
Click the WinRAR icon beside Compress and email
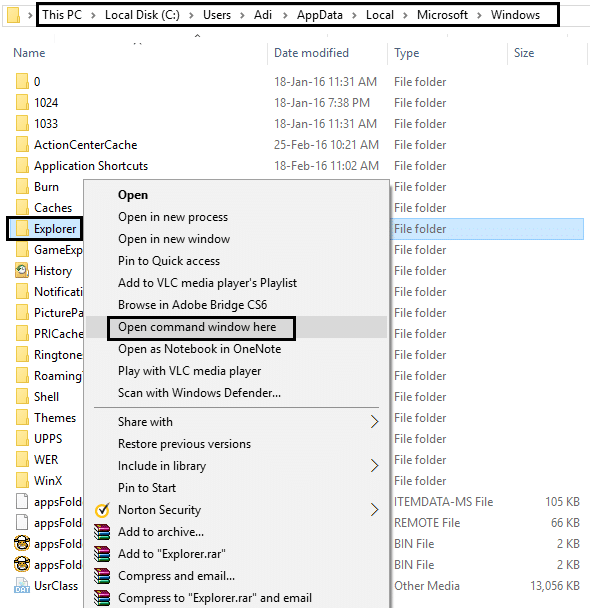(102, 576)
